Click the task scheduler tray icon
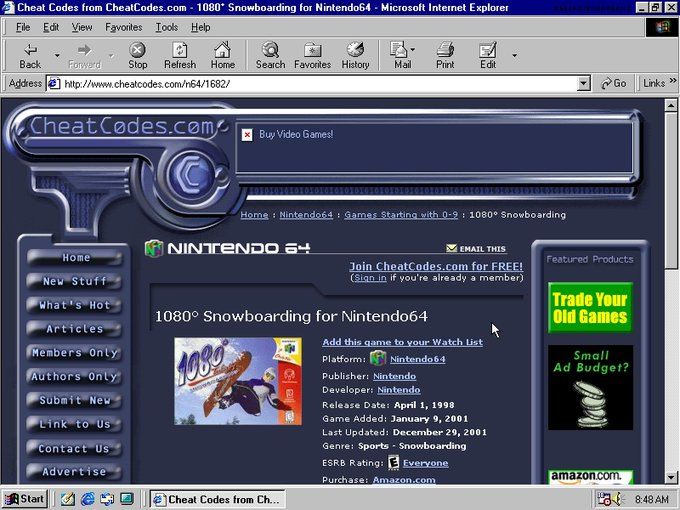The image size is (680, 510). pos(604,499)
